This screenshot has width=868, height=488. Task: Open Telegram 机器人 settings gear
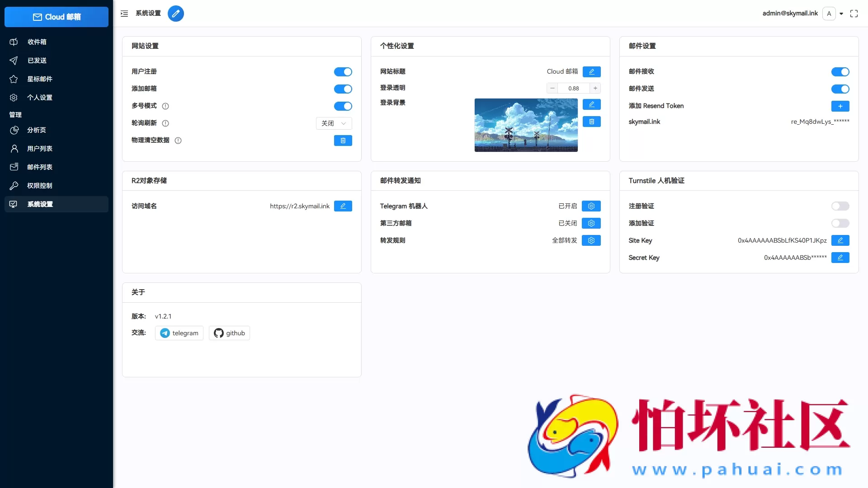coord(591,206)
